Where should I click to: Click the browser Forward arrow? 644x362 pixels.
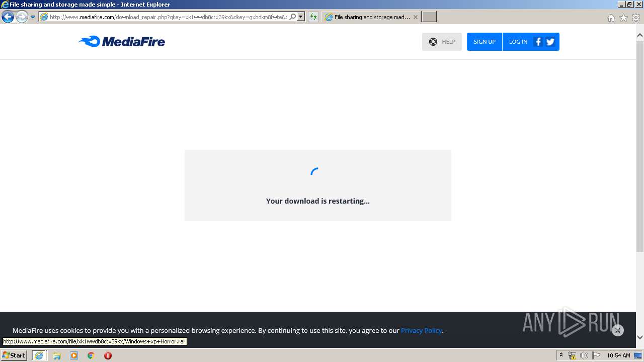coord(22,17)
